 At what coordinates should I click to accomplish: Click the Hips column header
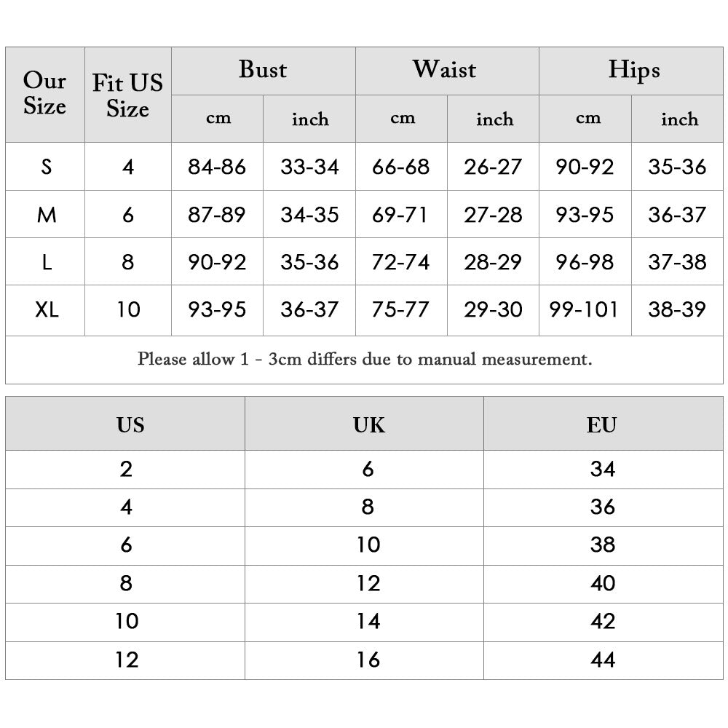pyautogui.click(x=633, y=71)
